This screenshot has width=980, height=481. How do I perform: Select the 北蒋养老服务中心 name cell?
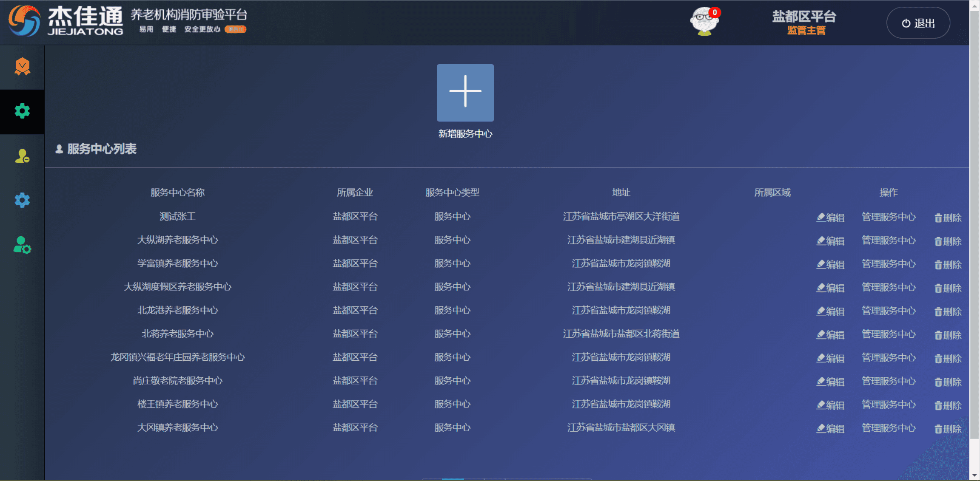pyautogui.click(x=177, y=334)
